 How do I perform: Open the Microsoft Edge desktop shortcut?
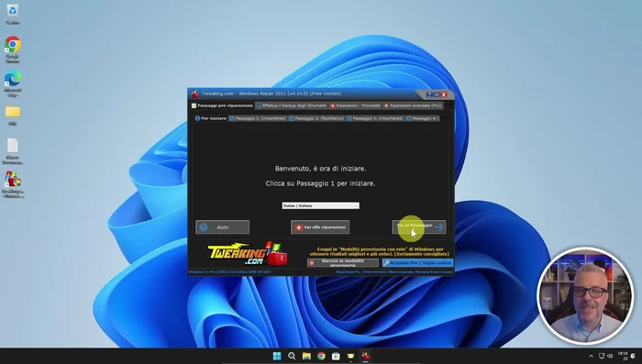[12, 83]
